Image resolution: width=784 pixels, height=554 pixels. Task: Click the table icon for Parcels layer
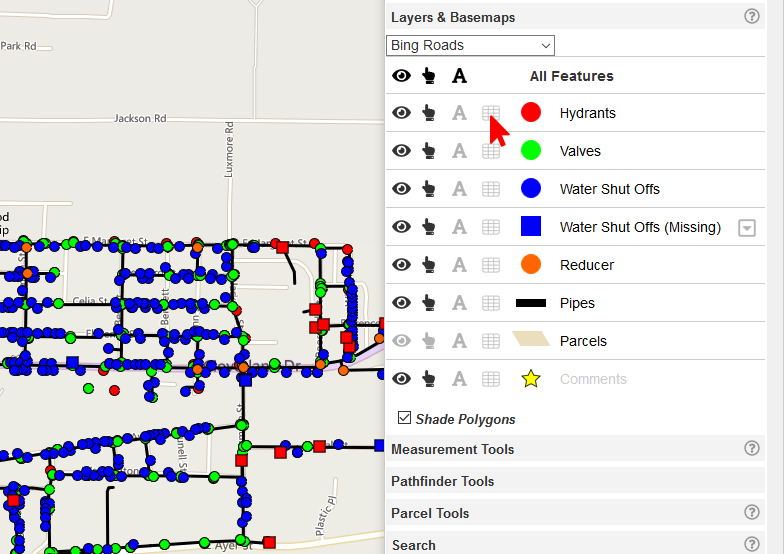[x=490, y=341]
